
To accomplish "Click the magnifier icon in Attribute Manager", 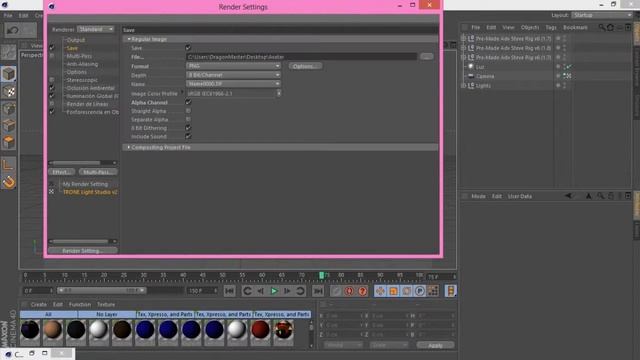I will click(600, 196).
